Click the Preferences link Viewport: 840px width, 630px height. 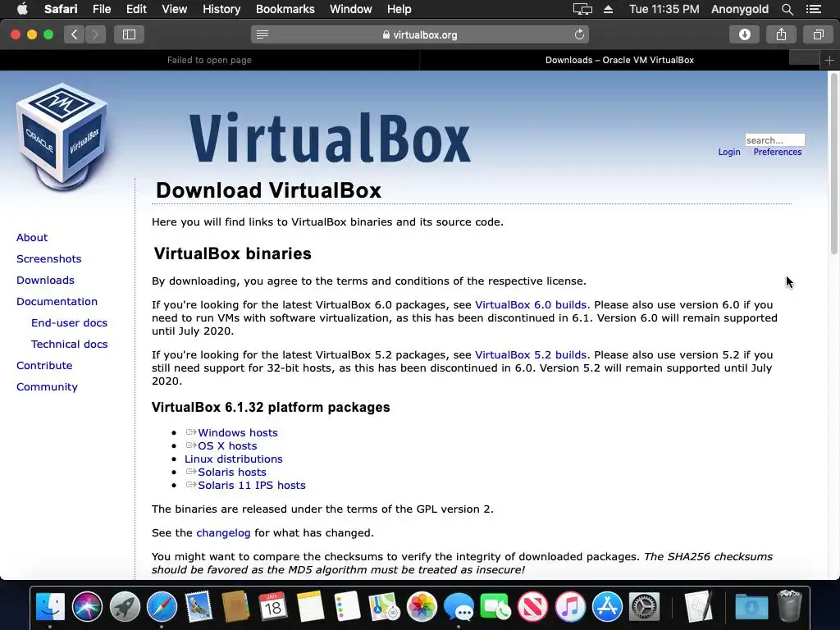point(778,152)
